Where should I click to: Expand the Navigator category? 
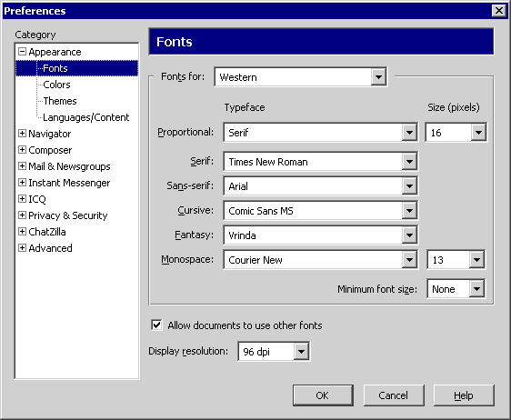pyautogui.click(x=22, y=134)
